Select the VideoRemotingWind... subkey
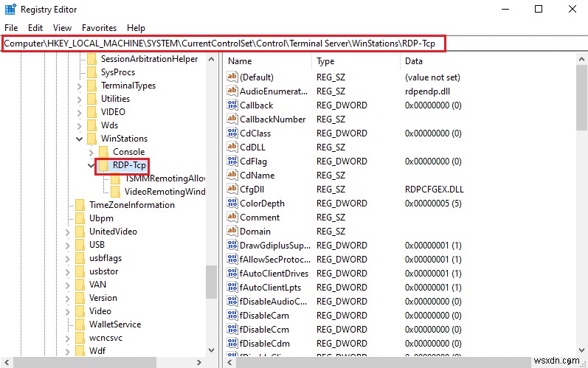The width and height of the screenshot is (588, 368). 165,192
